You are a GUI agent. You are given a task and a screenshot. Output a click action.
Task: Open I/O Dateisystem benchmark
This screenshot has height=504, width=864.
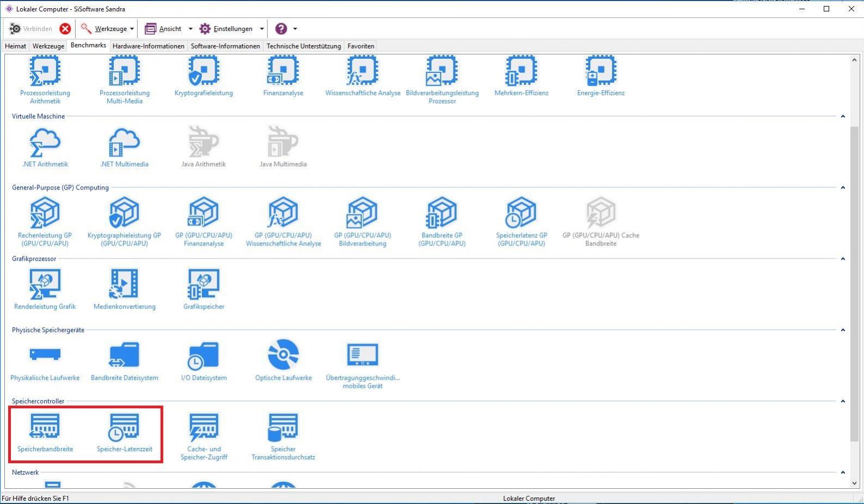pyautogui.click(x=204, y=361)
